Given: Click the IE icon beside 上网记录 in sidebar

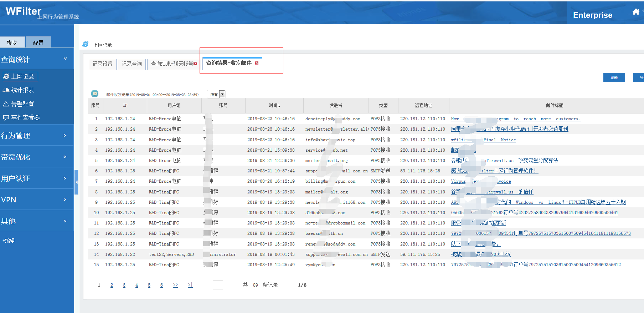Looking at the screenshot, I should coord(6,76).
